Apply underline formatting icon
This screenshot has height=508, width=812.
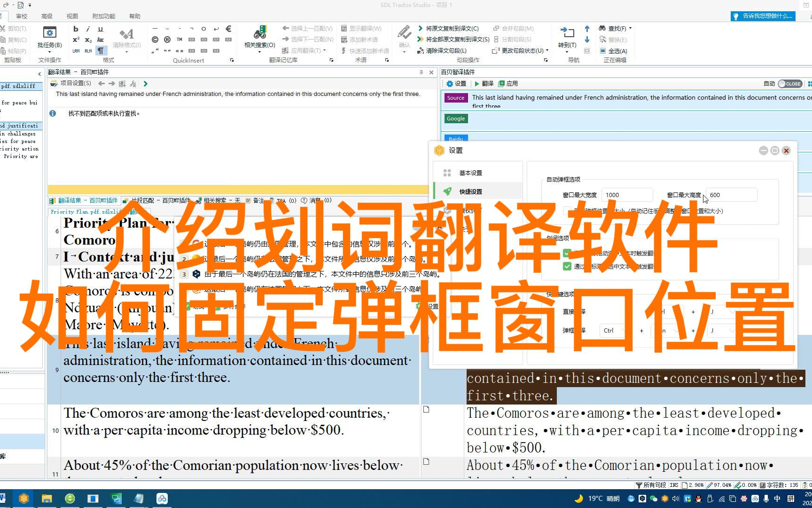click(100, 29)
